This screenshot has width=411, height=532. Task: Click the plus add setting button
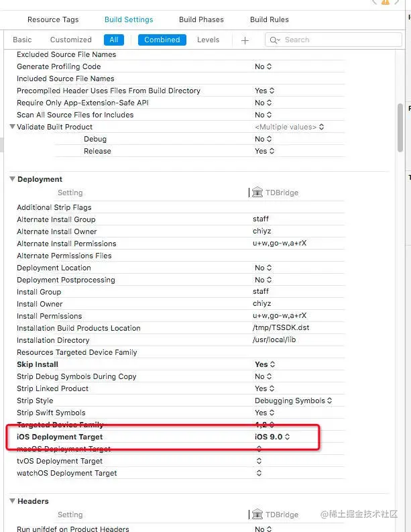coord(245,40)
